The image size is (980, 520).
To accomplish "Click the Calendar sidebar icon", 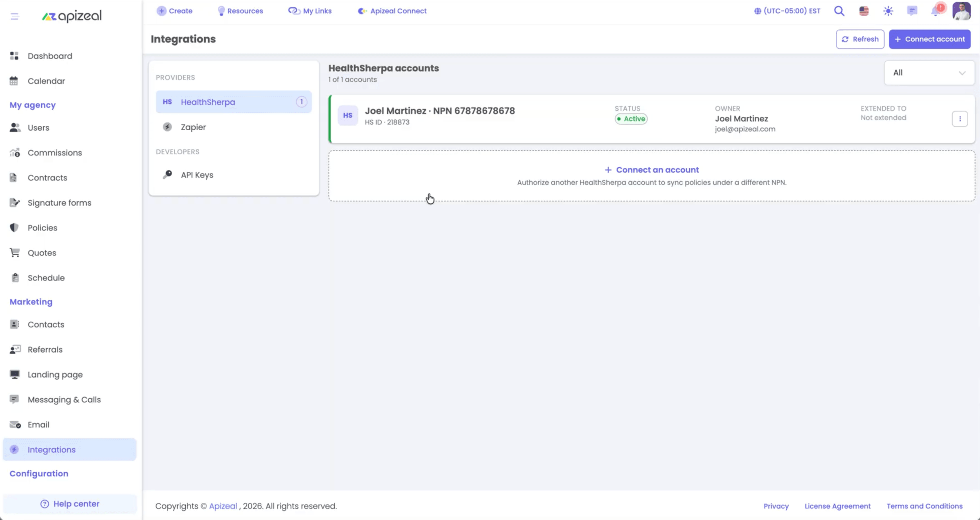I will tap(14, 81).
